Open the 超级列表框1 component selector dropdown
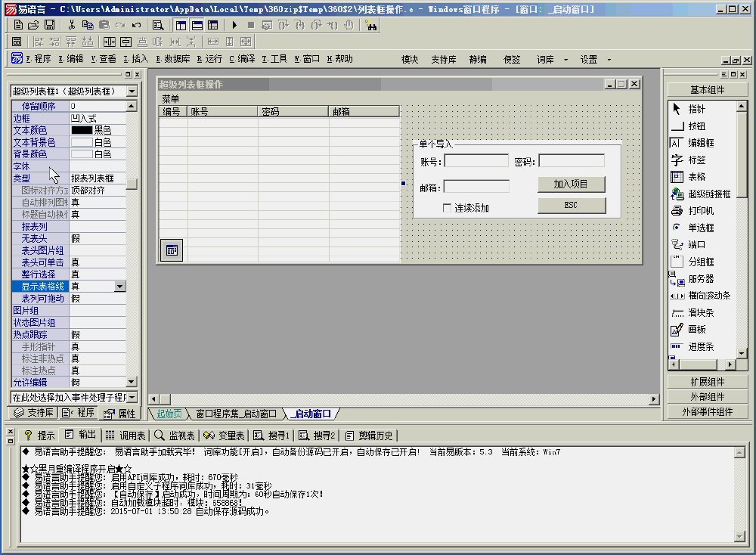Screen dimensions: 756x555 coord(132,91)
